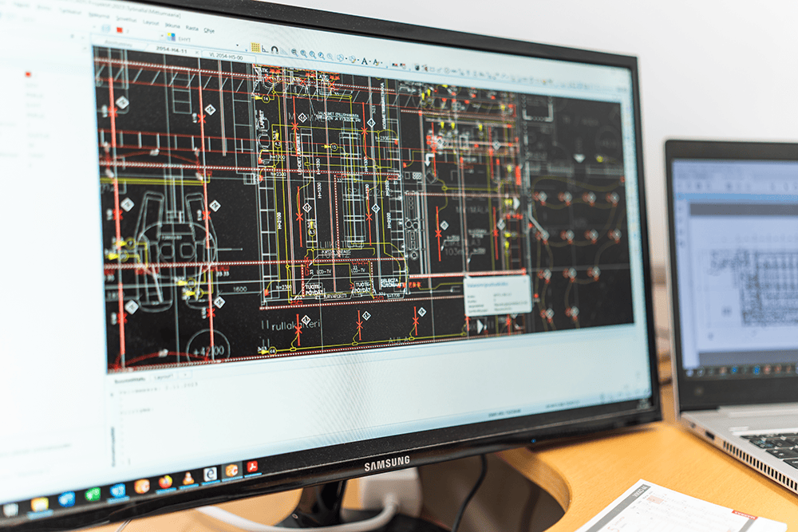This screenshot has height=532, width=798.
Task: Toggle the ortho mode angle icon
Action: [x=265, y=49]
